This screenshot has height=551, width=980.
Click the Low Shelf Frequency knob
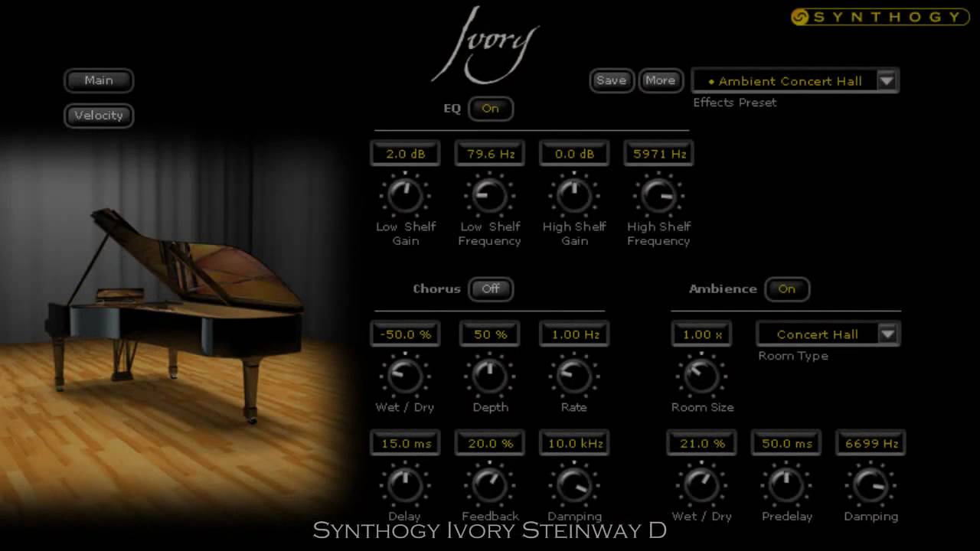click(489, 195)
